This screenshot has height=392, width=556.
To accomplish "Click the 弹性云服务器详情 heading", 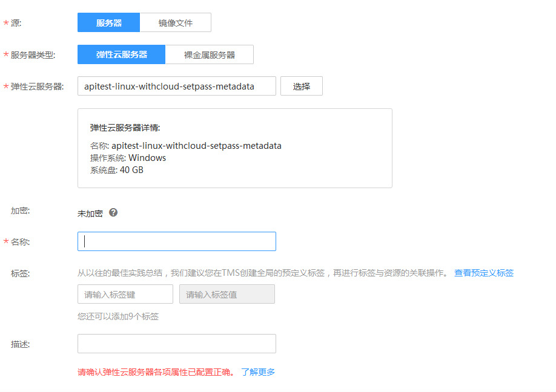I will (x=125, y=128).
